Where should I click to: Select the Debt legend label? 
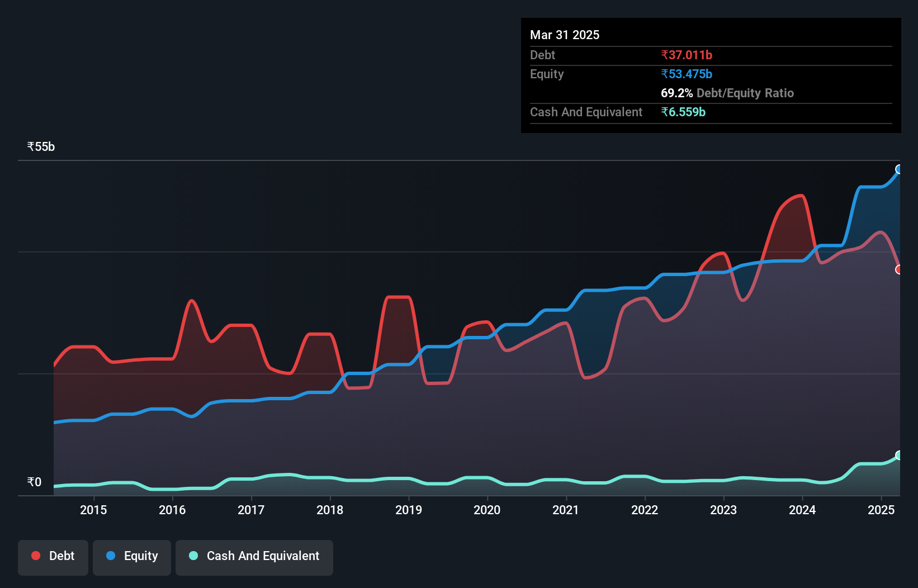61,556
